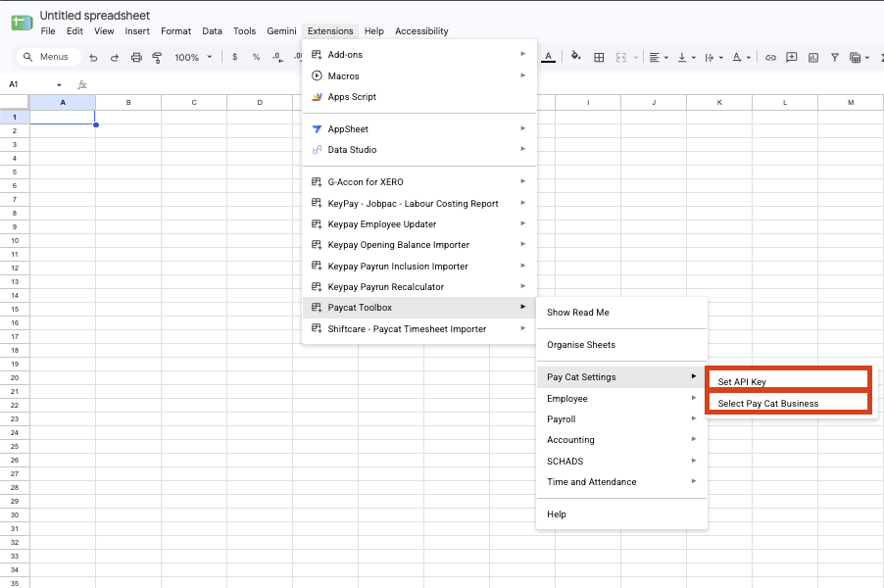The height and width of the screenshot is (588, 884).
Task: Expand the Employee submenu
Action: tap(622, 399)
